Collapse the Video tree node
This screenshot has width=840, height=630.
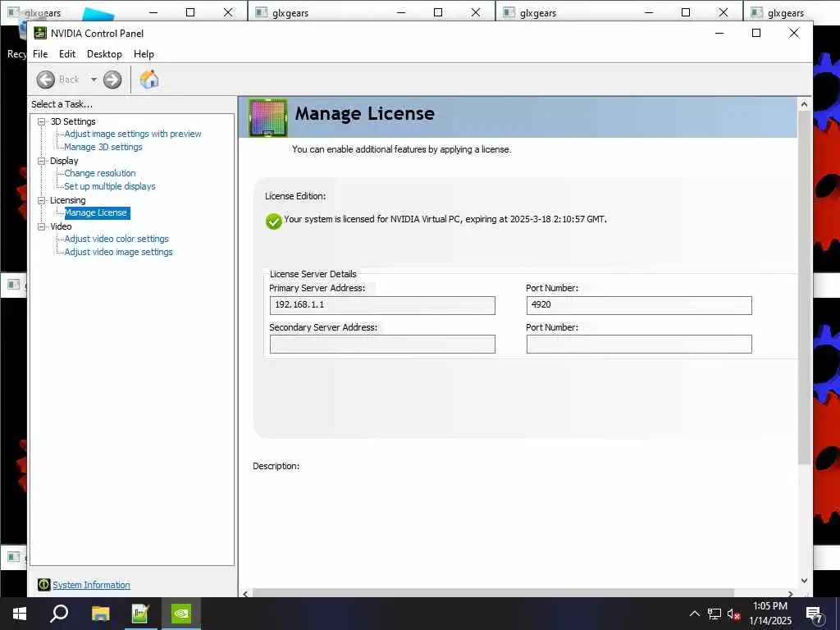coord(41,226)
